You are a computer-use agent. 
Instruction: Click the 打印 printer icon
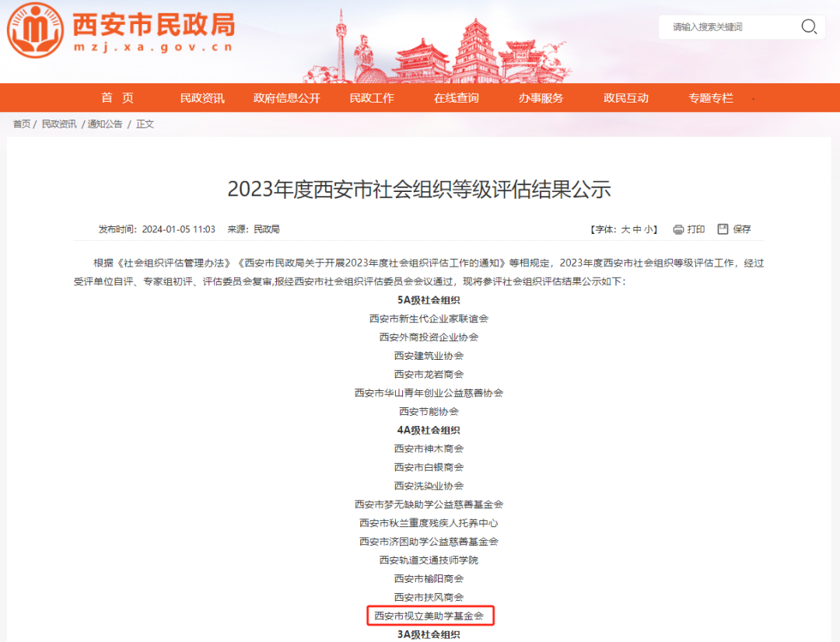(x=678, y=229)
